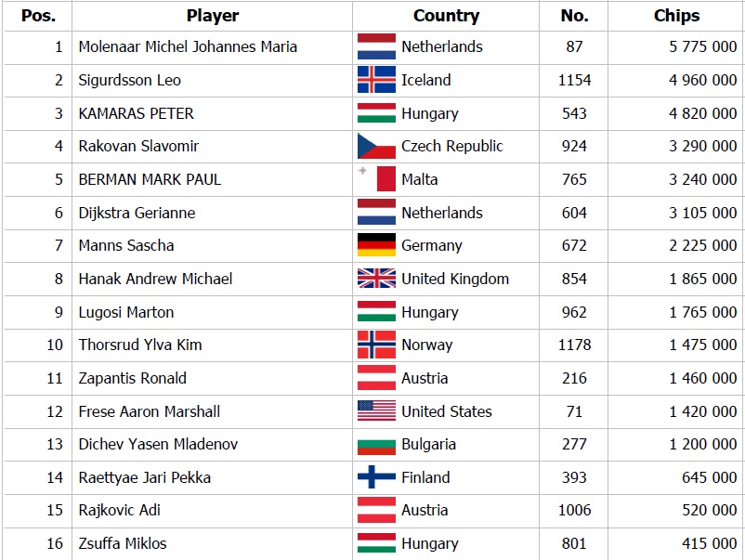
Task: Click player number 1178 cell
Action: click(x=574, y=345)
